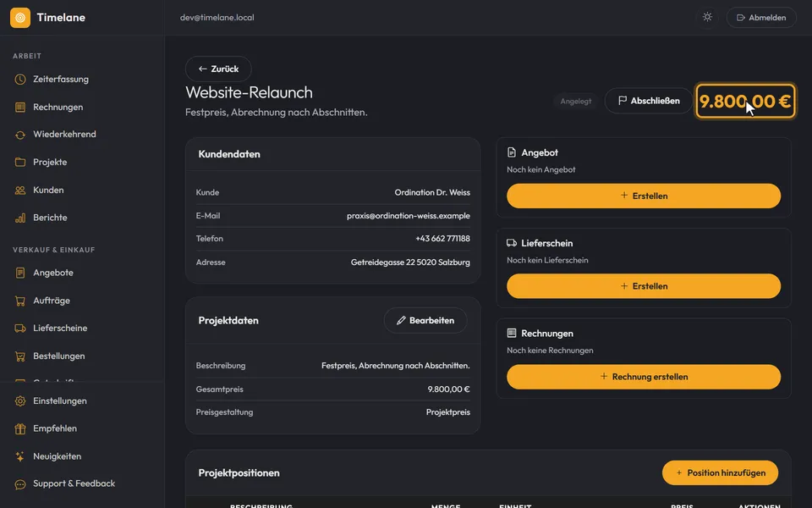Click the Noch keine Rechnungen text
The image size is (812, 508).
point(550,351)
